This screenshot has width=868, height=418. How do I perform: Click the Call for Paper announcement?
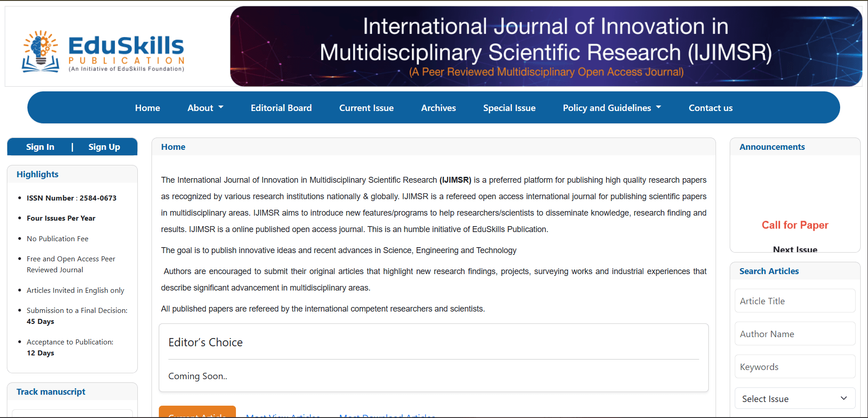[x=795, y=225]
